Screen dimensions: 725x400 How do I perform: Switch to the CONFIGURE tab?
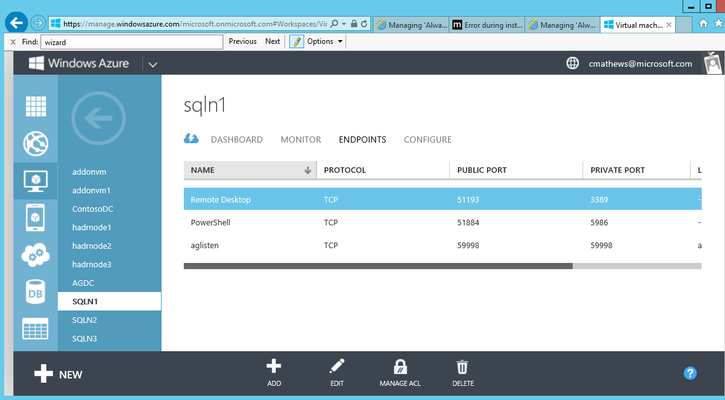tap(428, 140)
